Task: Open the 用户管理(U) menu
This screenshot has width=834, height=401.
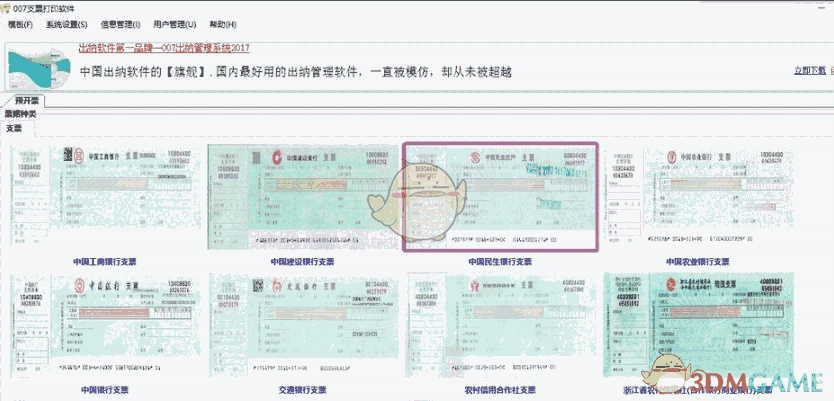Action: click(174, 24)
